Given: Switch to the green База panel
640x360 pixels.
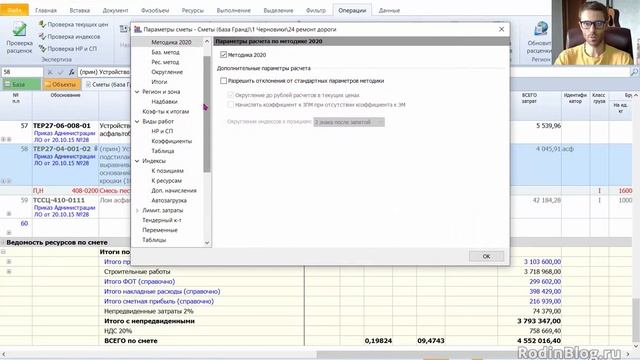Looking at the screenshot, I should (21, 84).
